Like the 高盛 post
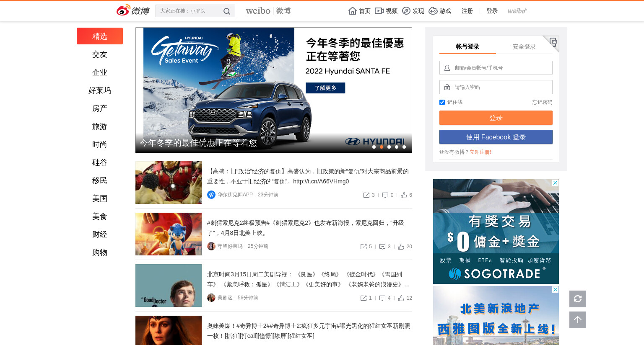Viewport: 644px width, 345px height. (x=404, y=195)
